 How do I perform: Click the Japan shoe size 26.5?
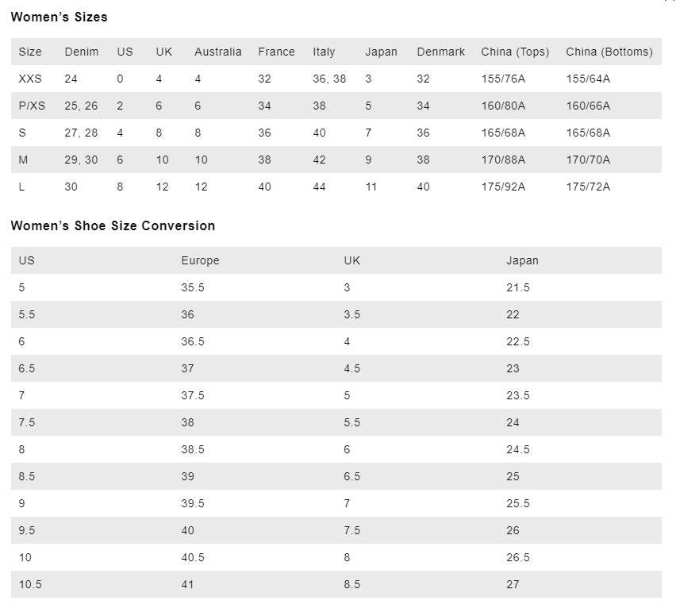pos(518,557)
